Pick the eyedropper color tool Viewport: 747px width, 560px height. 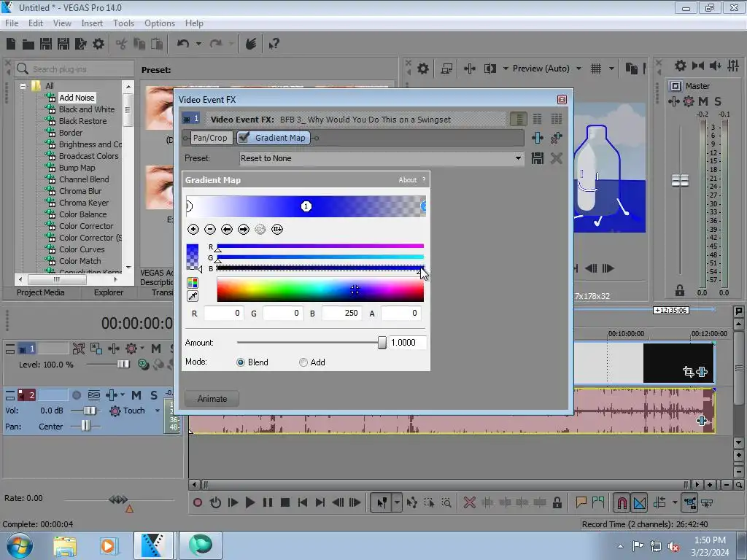tap(193, 296)
